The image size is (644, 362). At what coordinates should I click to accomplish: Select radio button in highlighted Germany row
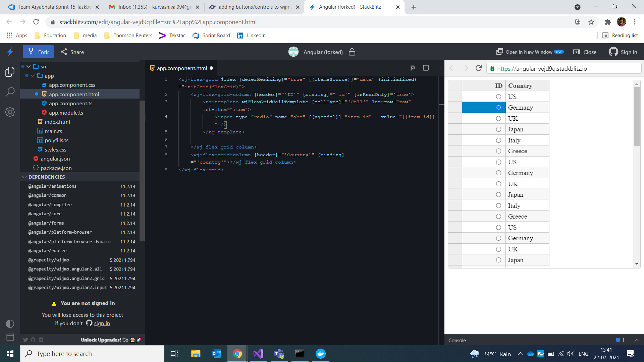(x=498, y=108)
